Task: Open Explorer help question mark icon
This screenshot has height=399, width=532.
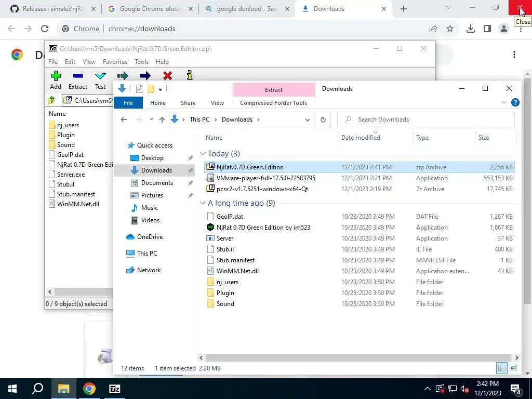Action: pos(515,102)
